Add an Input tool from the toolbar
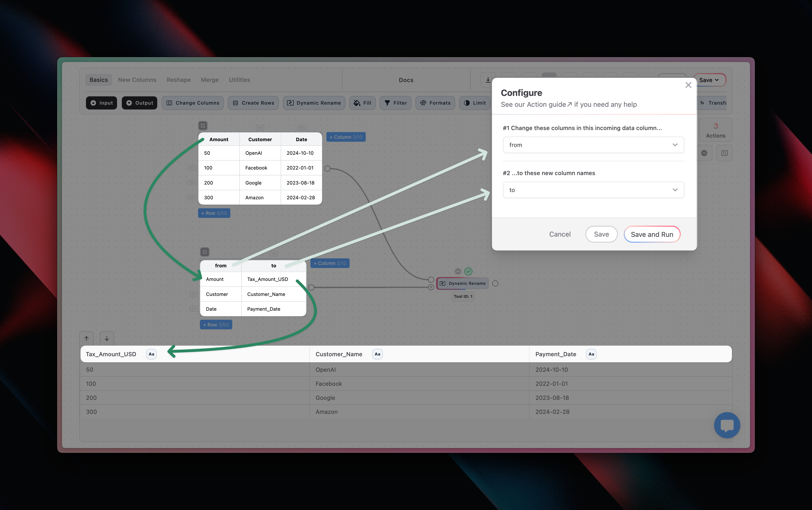This screenshot has width=812, height=510. tap(101, 103)
